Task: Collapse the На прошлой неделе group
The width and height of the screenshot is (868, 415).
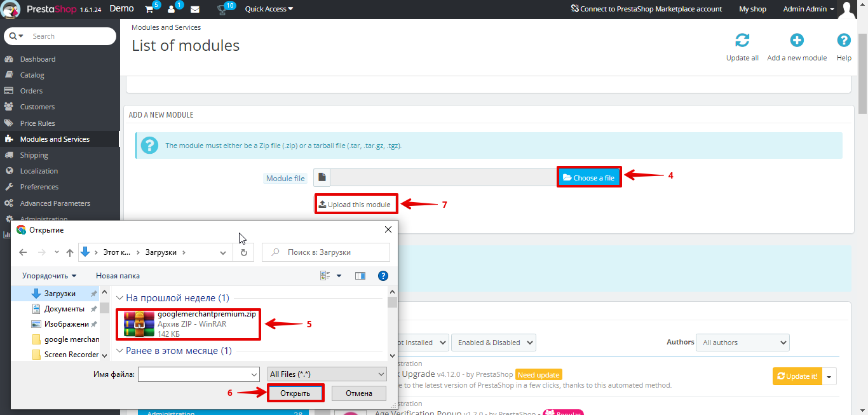Action: point(119,298)
